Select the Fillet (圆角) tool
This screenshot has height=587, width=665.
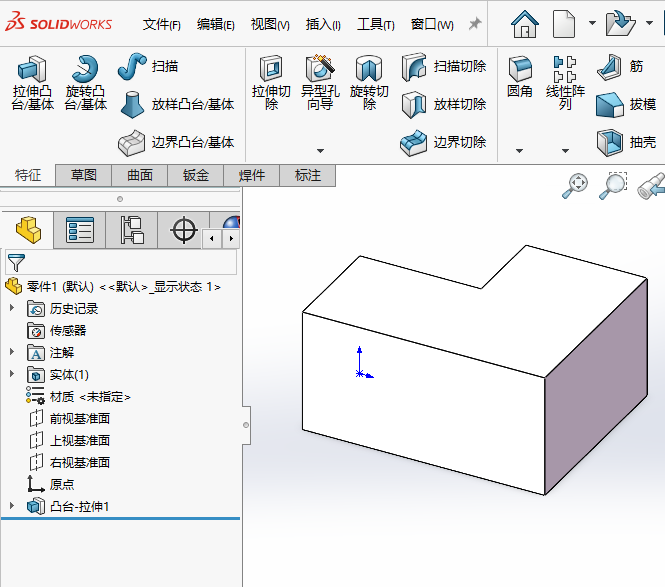[x=520, y=77]
